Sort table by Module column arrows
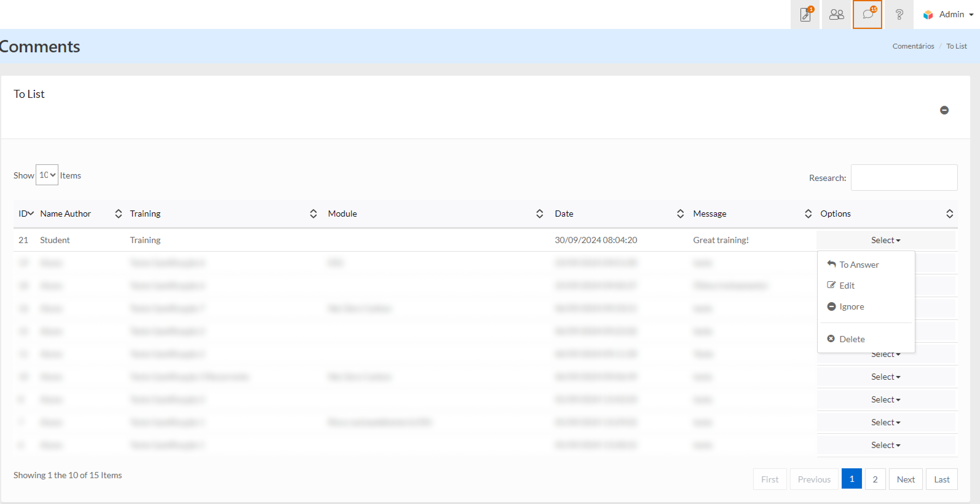This screenshot has height=504, width=980. coord(539,214)
